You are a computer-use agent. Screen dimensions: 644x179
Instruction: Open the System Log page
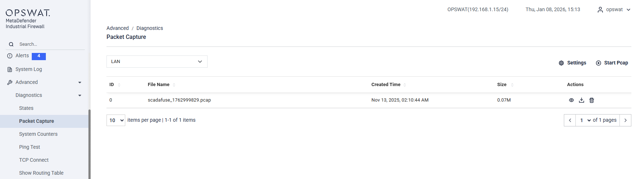(x=29, y=69)
